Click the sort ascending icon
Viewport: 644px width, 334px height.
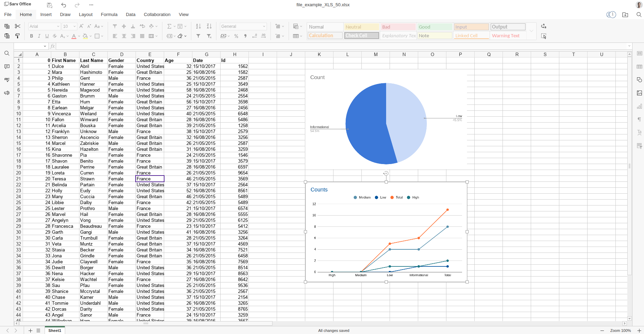198,26
